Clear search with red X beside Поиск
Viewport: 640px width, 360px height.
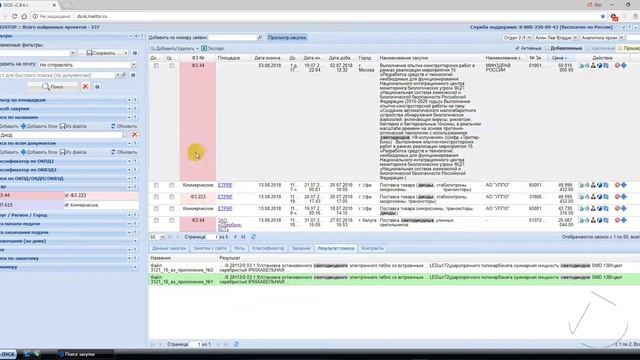pos(85,87)
